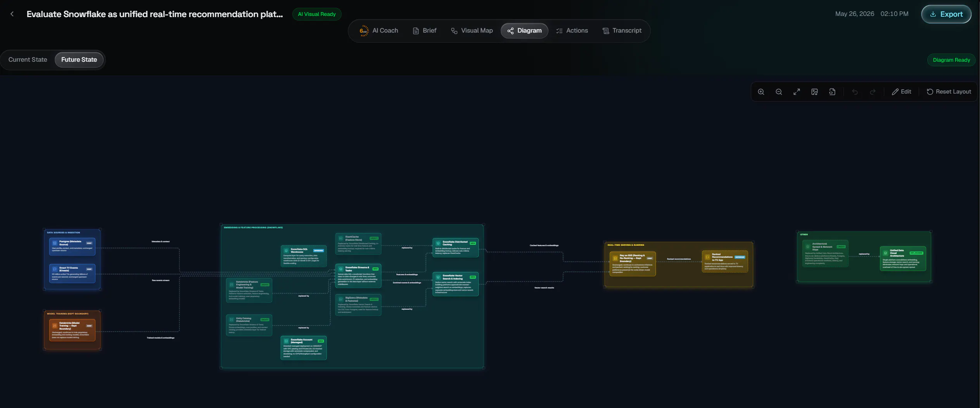Viewport: 980px width, 408px height.
Task: Zoom out of the diagram
Action: tap(779, 92)
